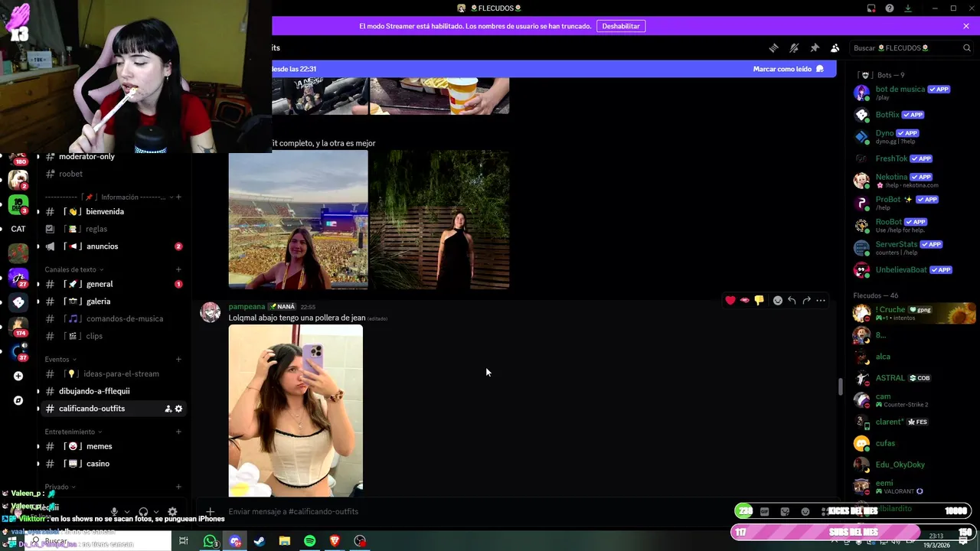Open the inbox icon in title bar
This screenshot has height=551, width=980.
[871, 8]
